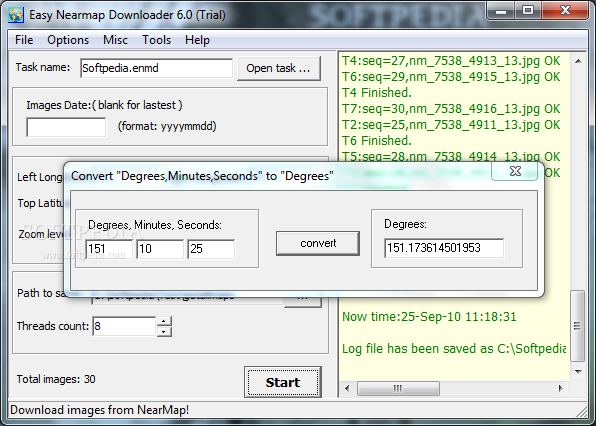Open the File menu
The height and width of the screenshot is (426, 596).
24,40
